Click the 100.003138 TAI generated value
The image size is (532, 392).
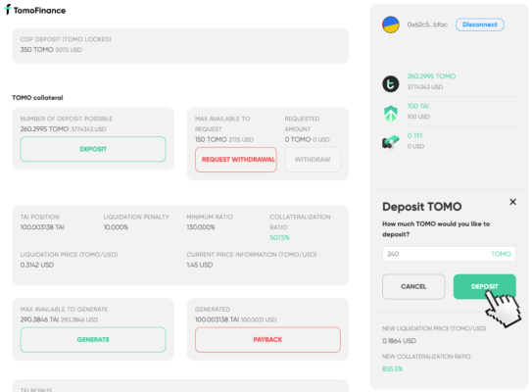pos(218,319)
